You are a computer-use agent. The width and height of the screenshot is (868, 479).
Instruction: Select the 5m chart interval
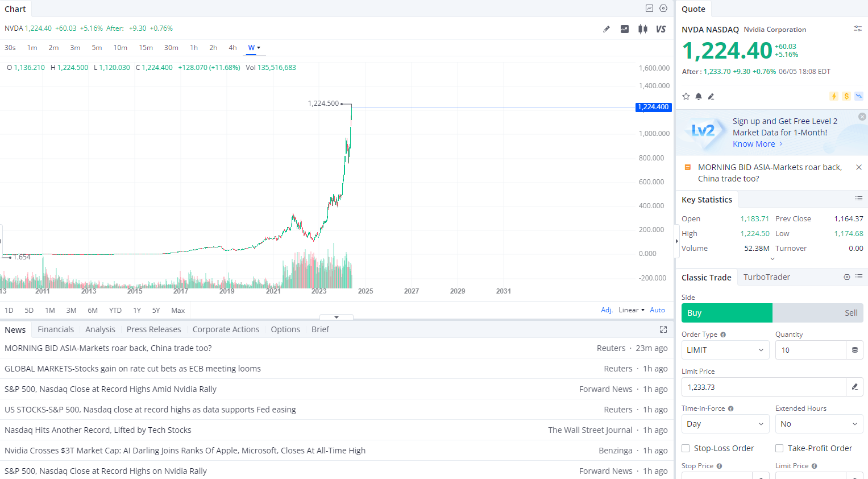[97, 48]
